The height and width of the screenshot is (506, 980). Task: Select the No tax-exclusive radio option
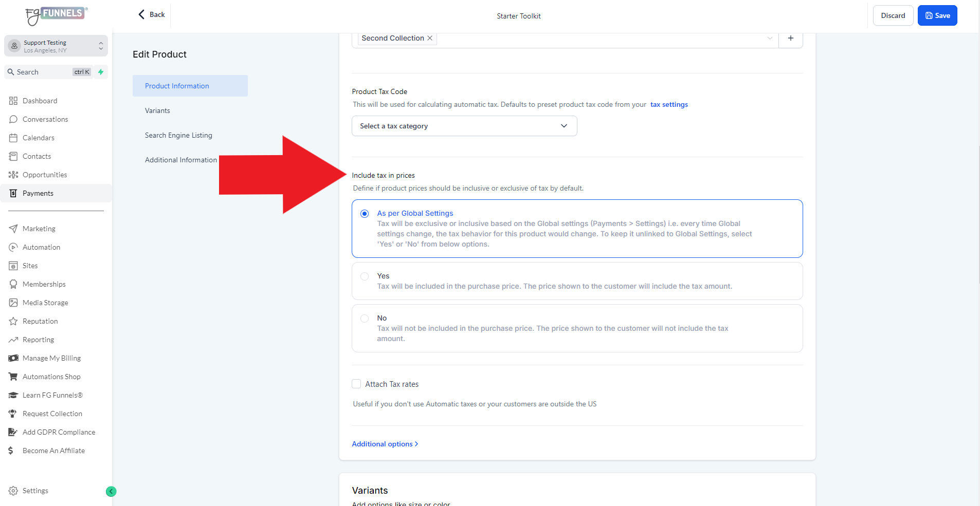[x=365, y=318]
